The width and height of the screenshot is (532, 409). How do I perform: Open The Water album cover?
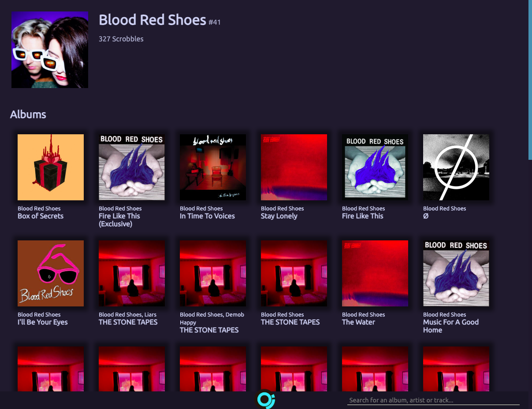pyautogui.click(x=375, y=273)
